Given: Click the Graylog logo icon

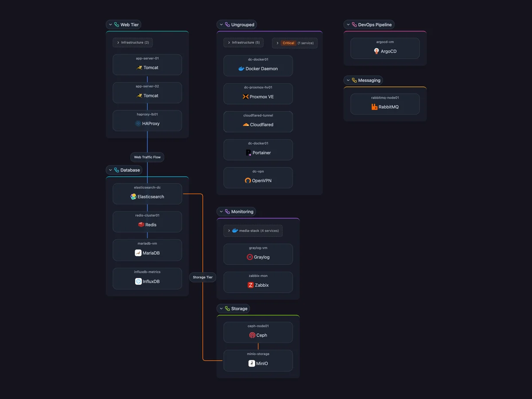Looking at the screenshot, I should coord(250,257).
